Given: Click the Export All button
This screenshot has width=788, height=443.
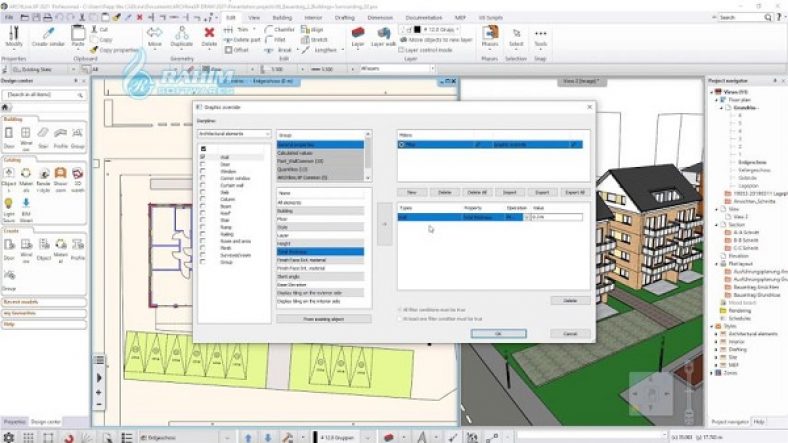Looking at the screenshot, I should pyautogui.click(x=574, y=191).
